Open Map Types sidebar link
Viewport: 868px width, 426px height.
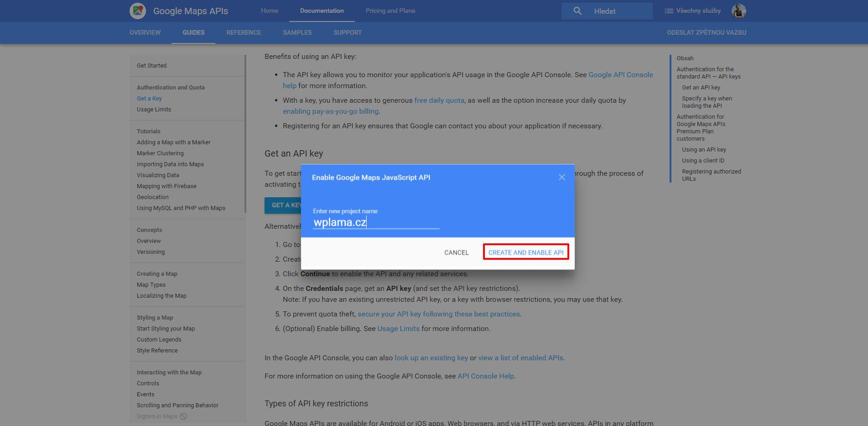151,284
